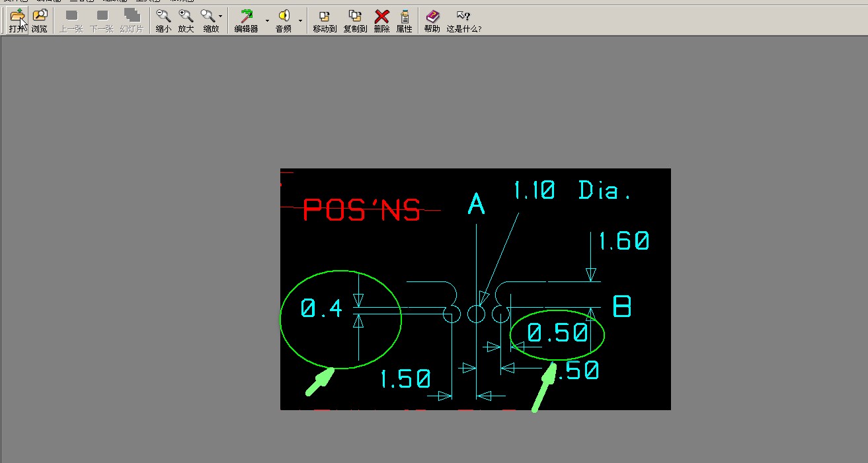Click 复制到 to copy the file
Image resolution: width=868 pixels, height=463 pixels.
[x=355, y=20]
